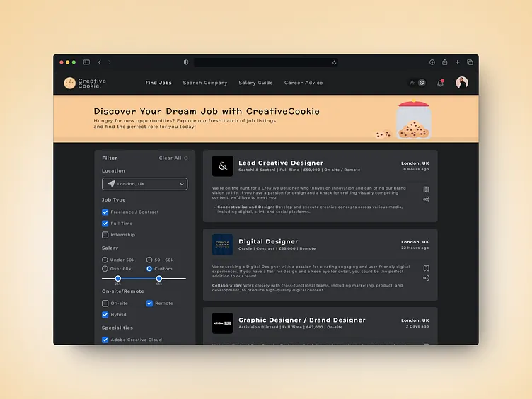Enable the Internship job type checkbox

pos(105,235)
